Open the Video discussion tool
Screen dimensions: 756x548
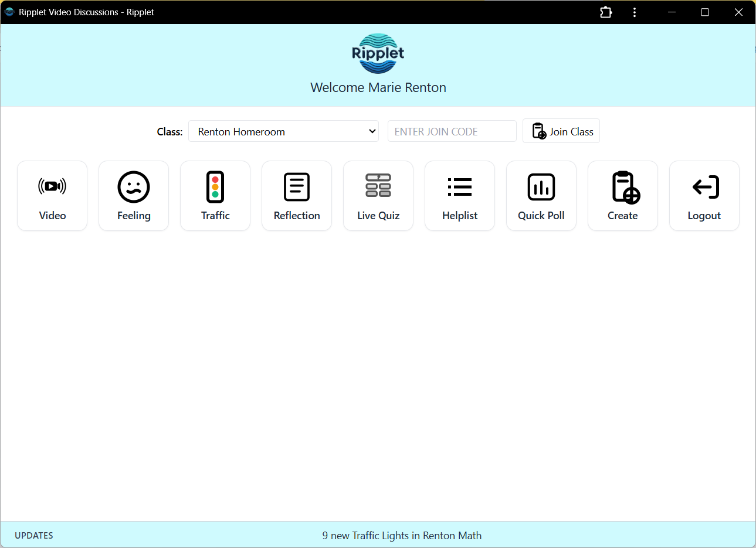pos(52,195)
